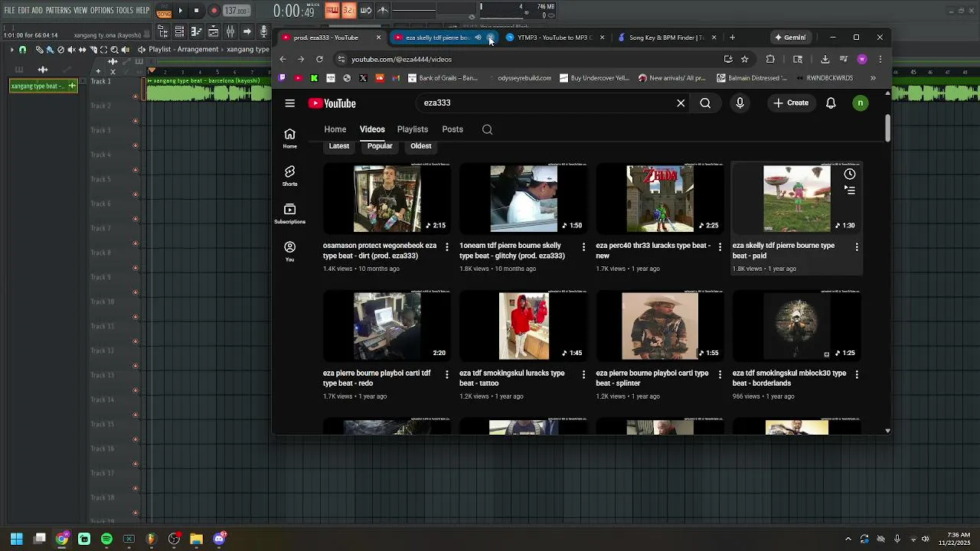Open 'beat - splinter' video title link

point(652,378)
